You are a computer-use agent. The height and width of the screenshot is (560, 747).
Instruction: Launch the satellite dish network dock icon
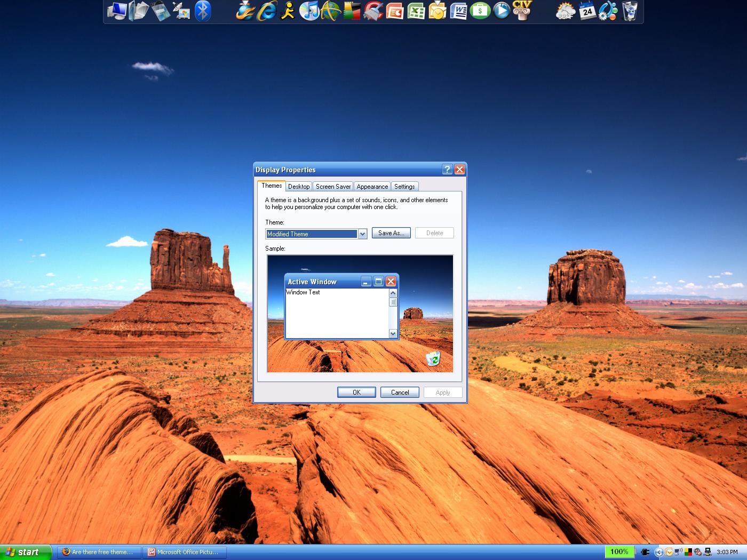pyautogui.click(x=181, y=11)
